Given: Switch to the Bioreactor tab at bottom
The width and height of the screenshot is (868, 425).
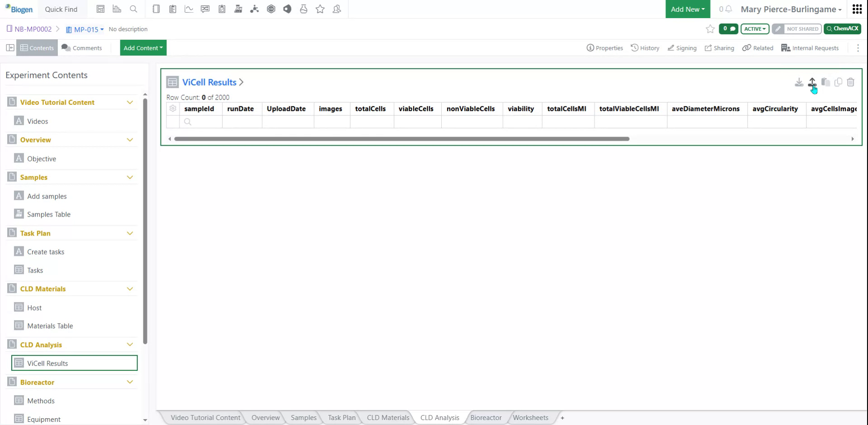Looking at the screenshot, I should [486, 417].
